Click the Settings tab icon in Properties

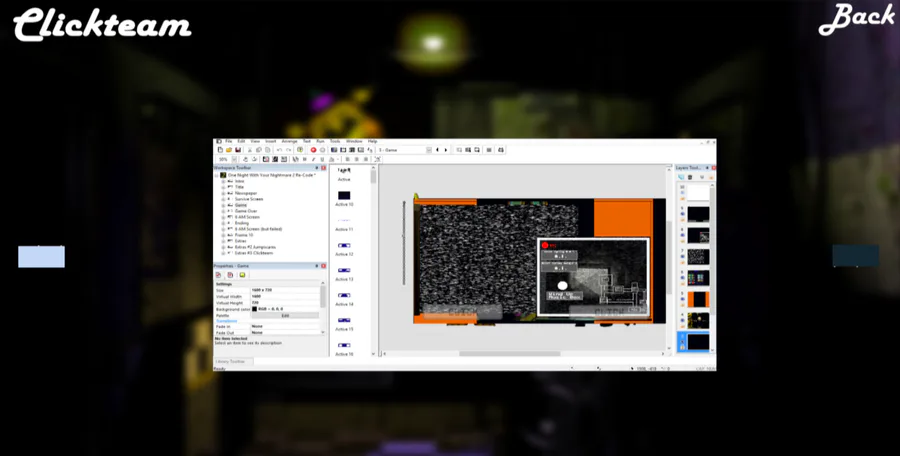pos(218,275)
